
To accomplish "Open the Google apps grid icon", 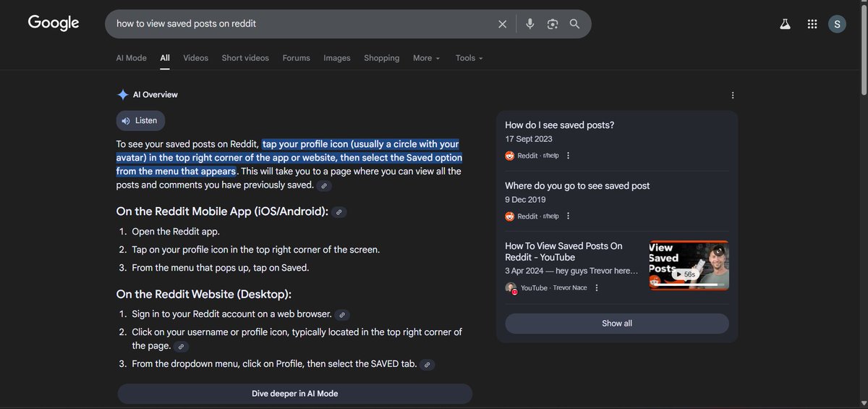I will 812,24.
